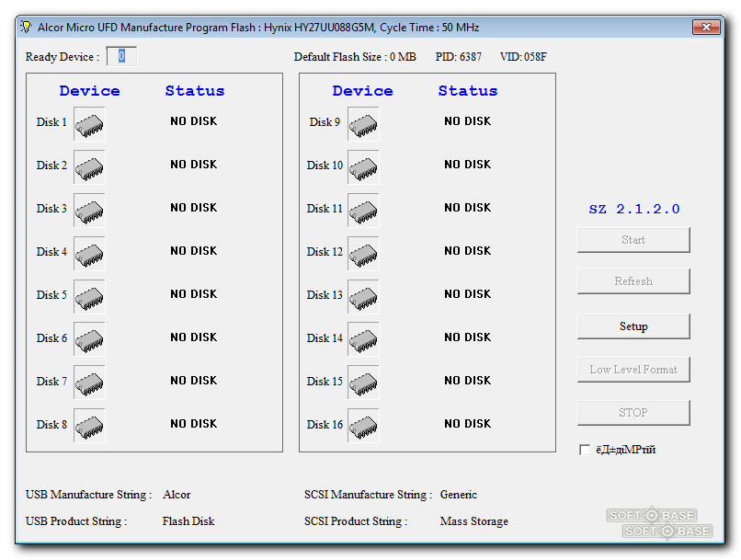Click the Generic SCSI manufacture value
This screenshot has height=560, width=741.
tap(459, 495)
